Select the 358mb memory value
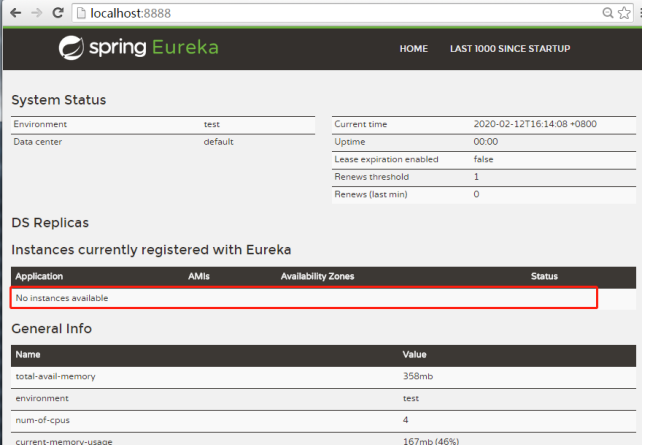Screen dimensions: 671x445 (x=418, y=376)
